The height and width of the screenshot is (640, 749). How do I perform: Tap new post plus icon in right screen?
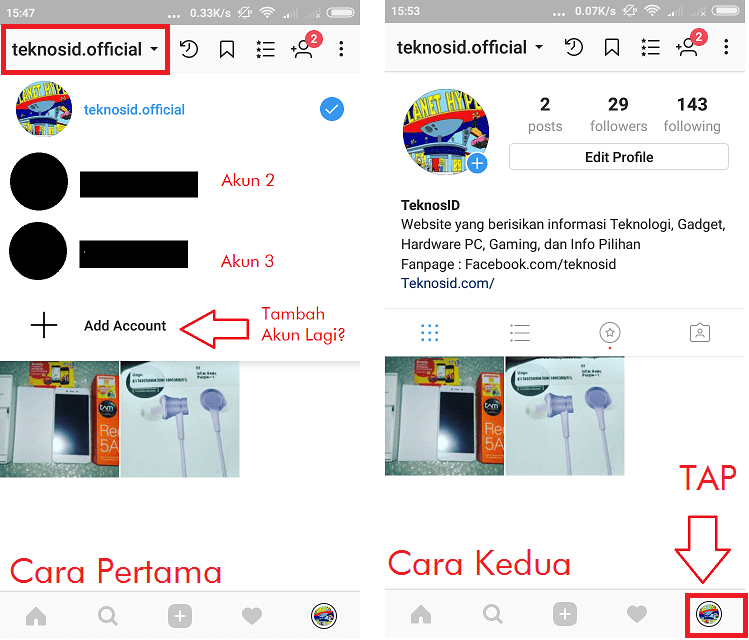tap(565, 614)
